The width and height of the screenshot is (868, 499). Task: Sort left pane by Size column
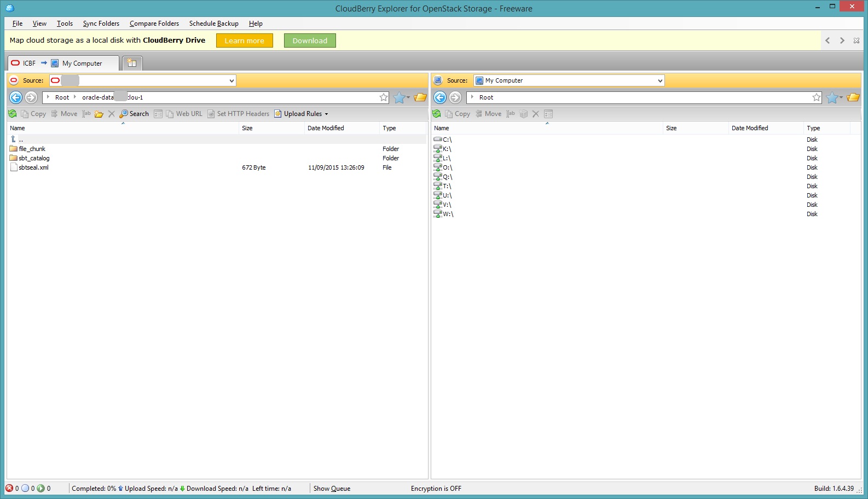click(x=271, y=128)
